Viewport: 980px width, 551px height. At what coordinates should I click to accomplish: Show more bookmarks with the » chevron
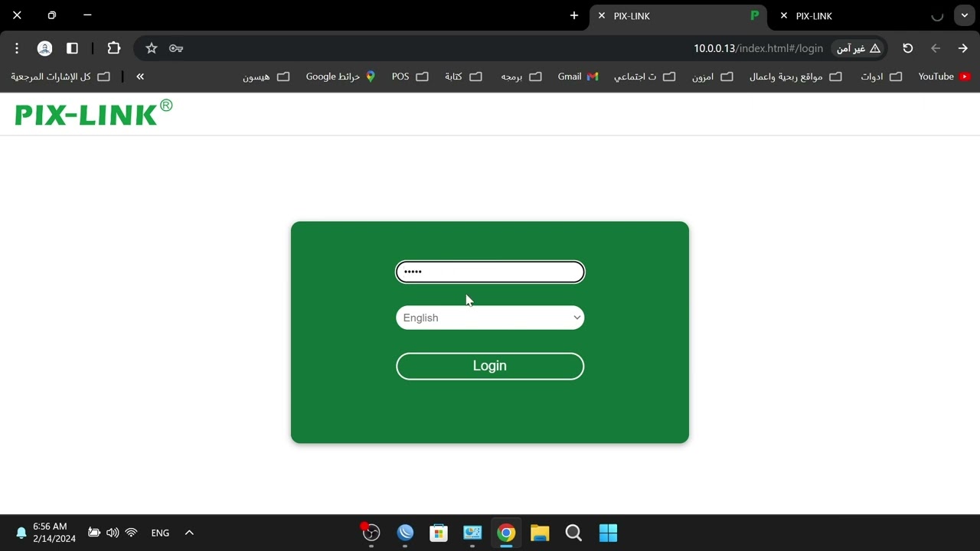pos(140,77)
